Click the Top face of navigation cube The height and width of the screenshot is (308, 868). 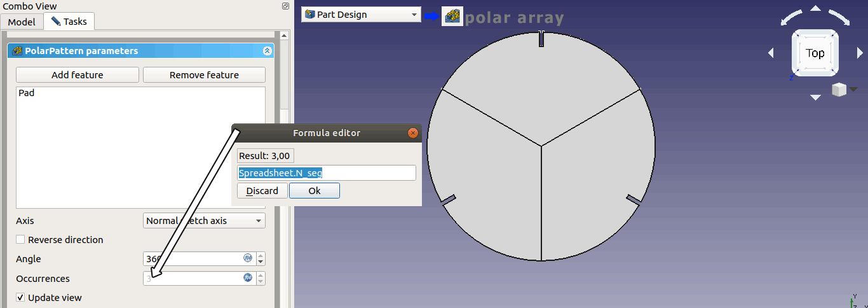815,53
